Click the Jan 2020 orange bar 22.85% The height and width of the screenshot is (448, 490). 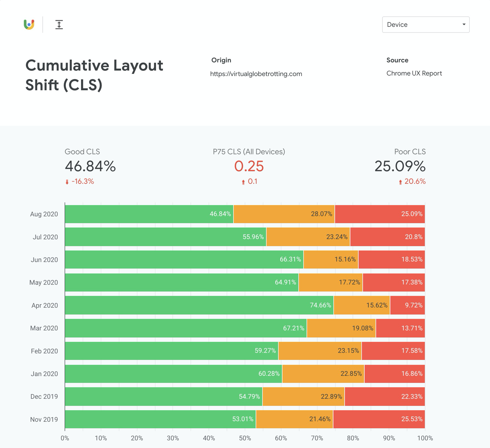[323, 374]
